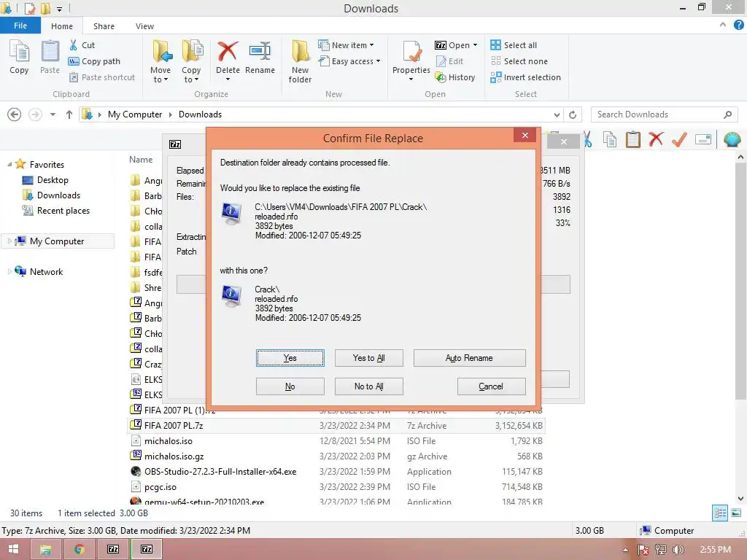Image resolution: width=747 pixels, height=560 pixels.
Task: Click Yes in Confirm File Replace dialog
Action: tap(290, 358)
